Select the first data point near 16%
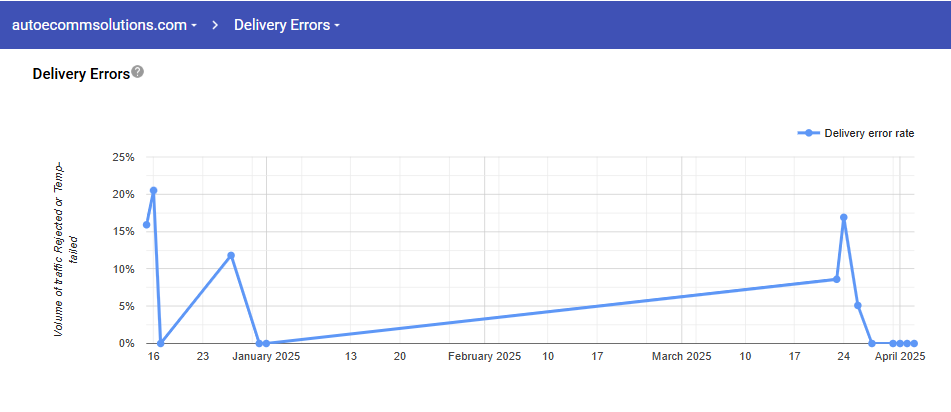Image resolution: width=951 pixels, height=412 pixels. 146,225
